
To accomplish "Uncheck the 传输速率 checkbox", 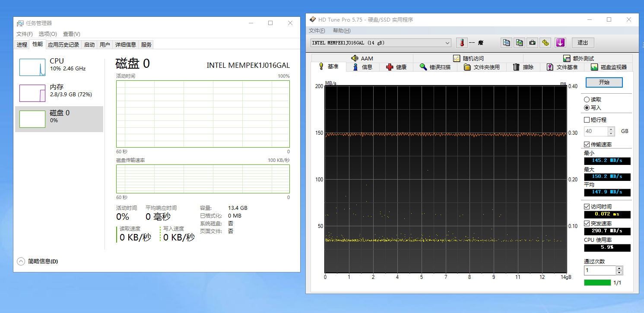I will pyautogui.click(x=587, y=145).
